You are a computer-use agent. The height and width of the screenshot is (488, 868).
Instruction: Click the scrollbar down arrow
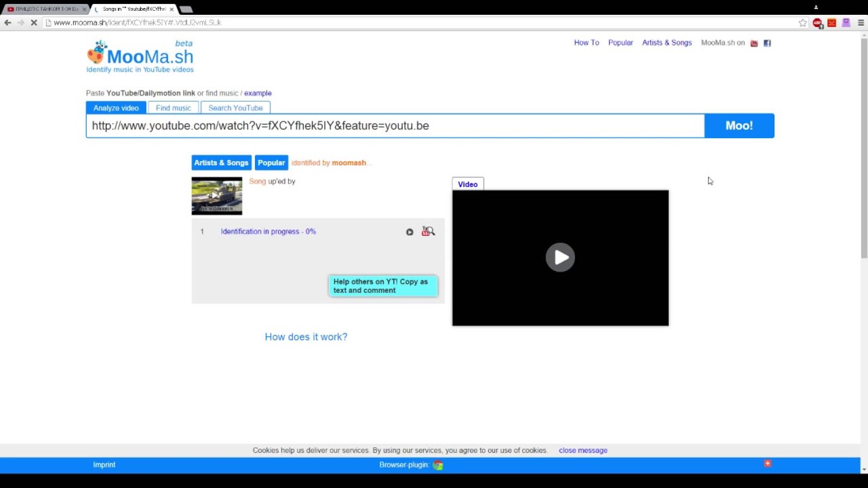pyautogui.click(x=864, y=468)
